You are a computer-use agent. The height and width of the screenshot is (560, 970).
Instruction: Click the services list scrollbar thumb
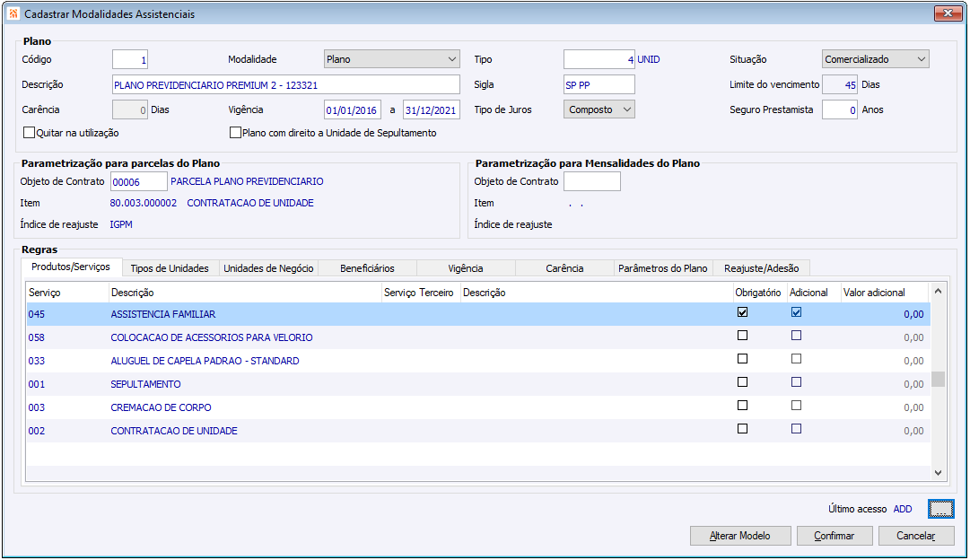coord(938,379)
